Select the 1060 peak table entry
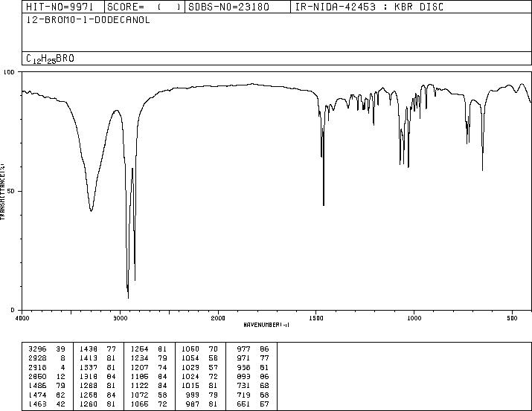 [200, 349]
